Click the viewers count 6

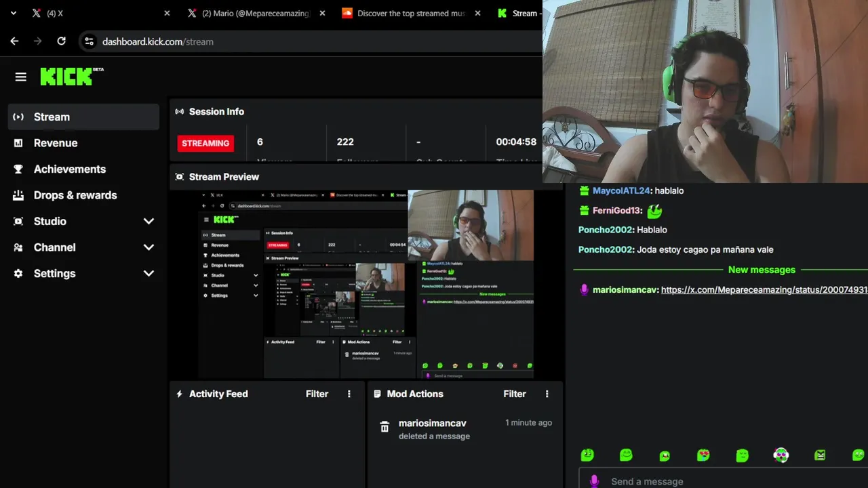tap(260, 142)
